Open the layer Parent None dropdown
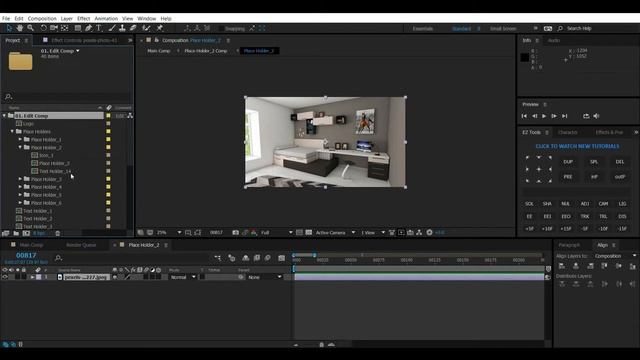The image size is (640, 360). coord(265,277)
